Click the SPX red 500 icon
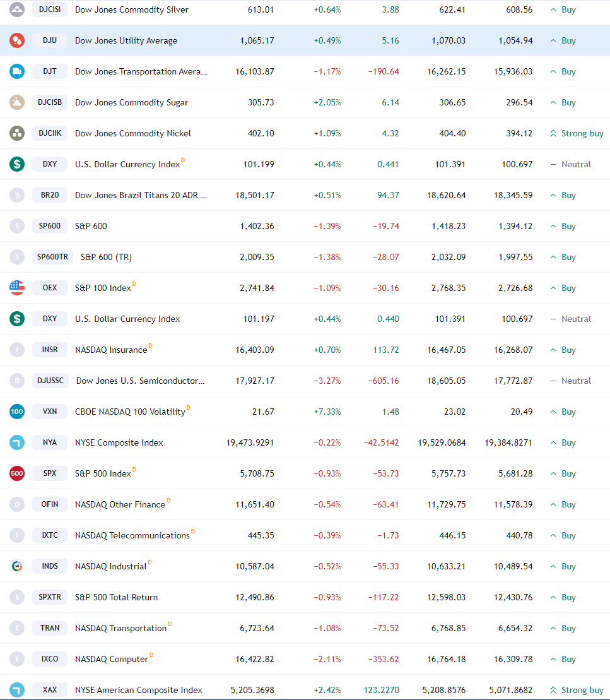The image size is (610, 700). 17,473
